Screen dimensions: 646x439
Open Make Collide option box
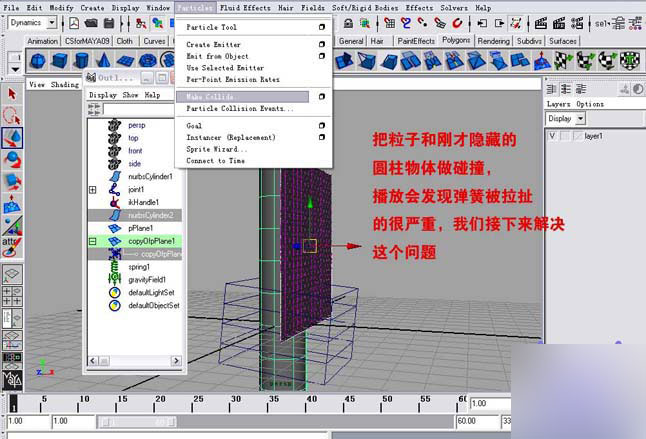click(x=322, y=96)
